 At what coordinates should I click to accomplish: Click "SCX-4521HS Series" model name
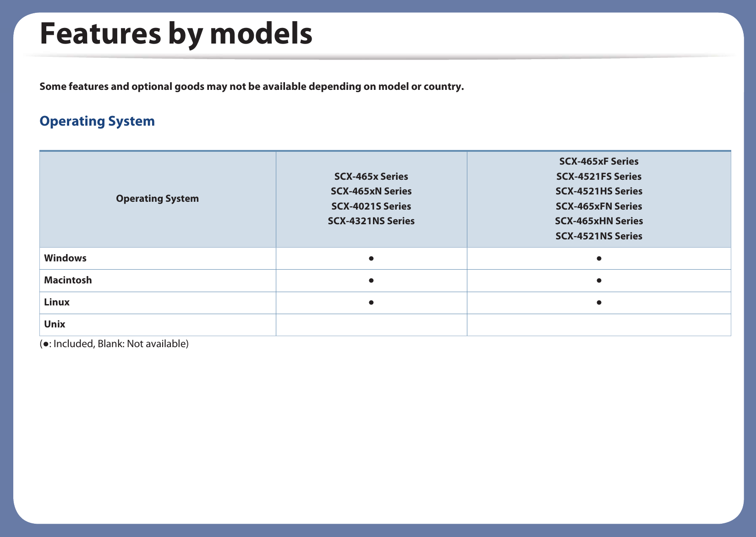(x=599, y=191)
